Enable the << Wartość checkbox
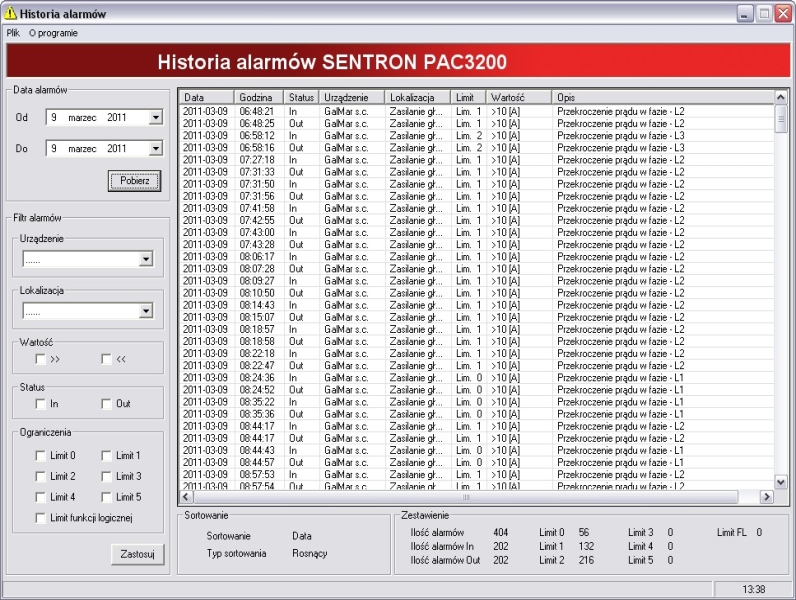 coord(106,359)
